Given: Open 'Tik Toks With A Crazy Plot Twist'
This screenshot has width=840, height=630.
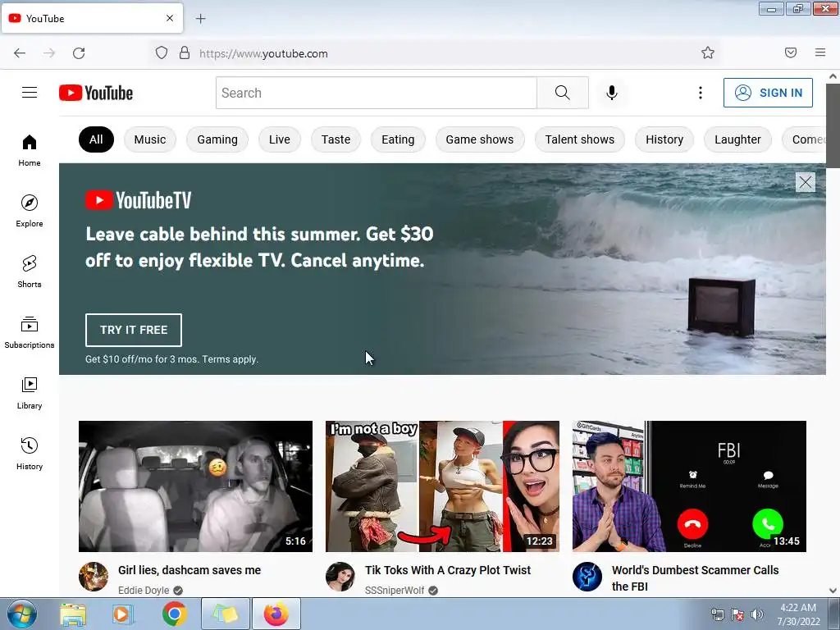Looking at the screenshot, I should 448,571.
